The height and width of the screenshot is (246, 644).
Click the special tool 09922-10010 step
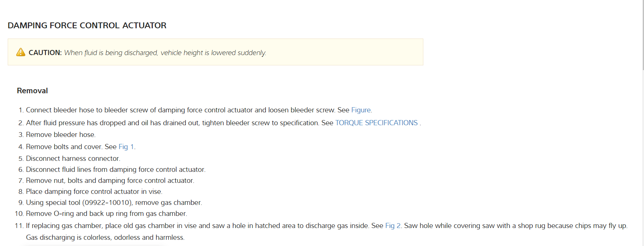click(114, 203)
